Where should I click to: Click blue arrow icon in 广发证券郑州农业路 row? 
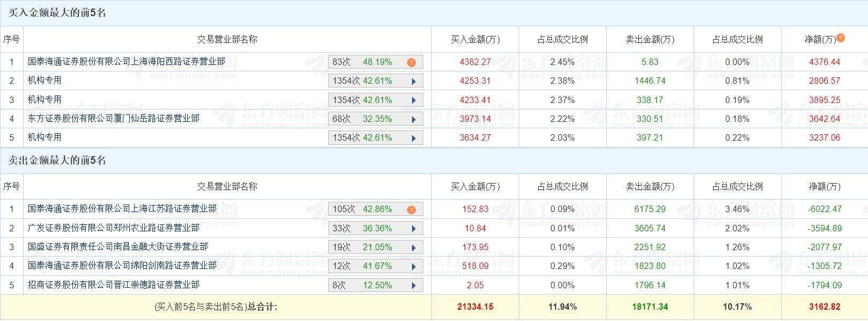[x=414, y=229]
